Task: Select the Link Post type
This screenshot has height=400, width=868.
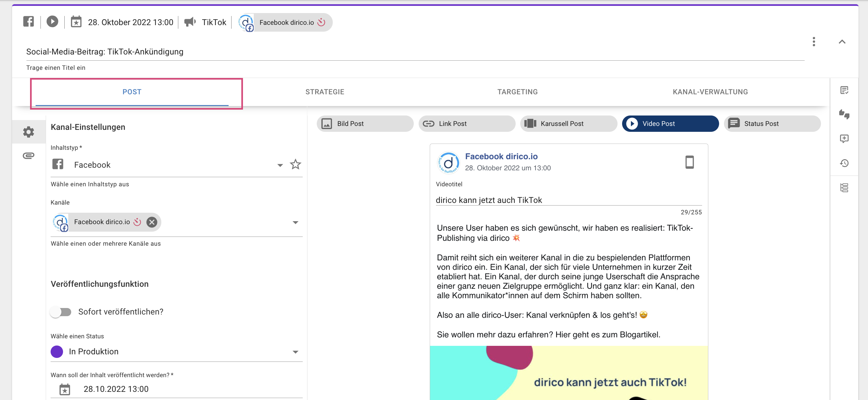Action: (x=467, y=124)
